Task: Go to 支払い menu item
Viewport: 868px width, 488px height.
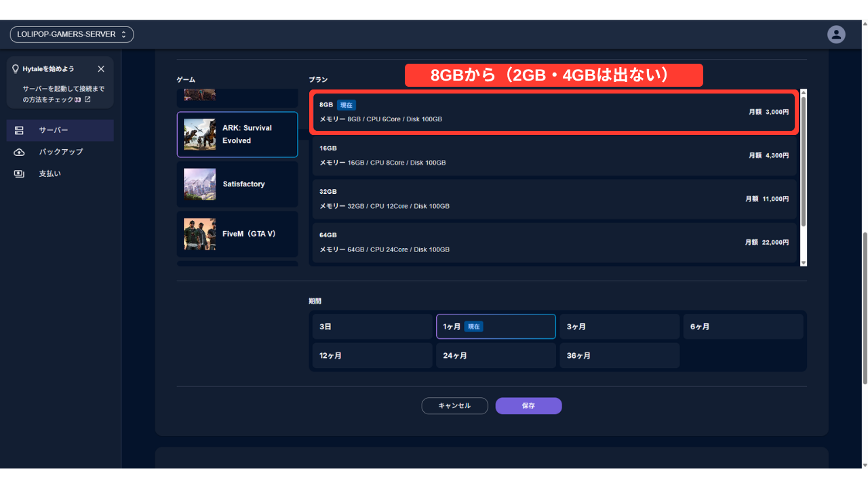Action: (60, 174)
